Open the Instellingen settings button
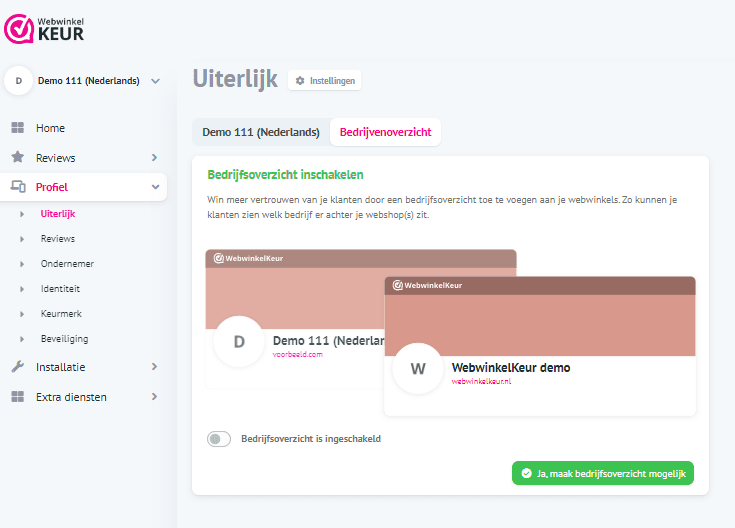The width and height of the screenshot is (735, 528). (325, 81)
